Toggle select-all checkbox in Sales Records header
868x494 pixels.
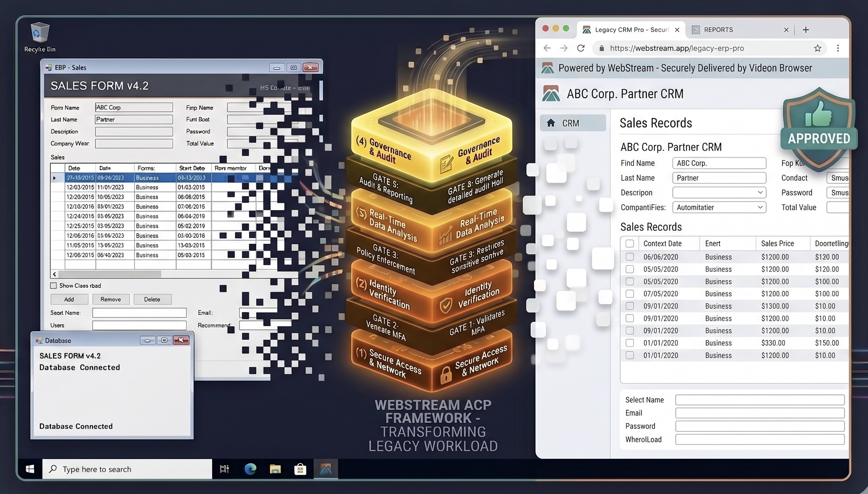click(629, 243)
